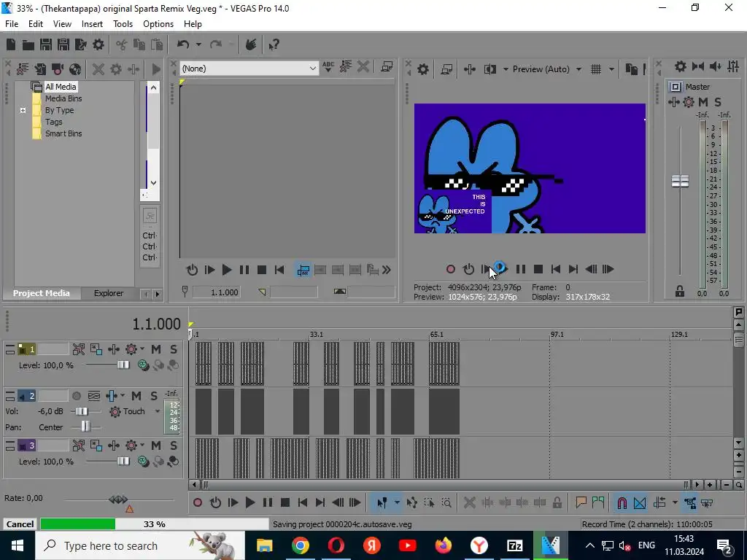
Task: Open the Auto Ripple dropdown arrow
Action: [x=675, y=502]
